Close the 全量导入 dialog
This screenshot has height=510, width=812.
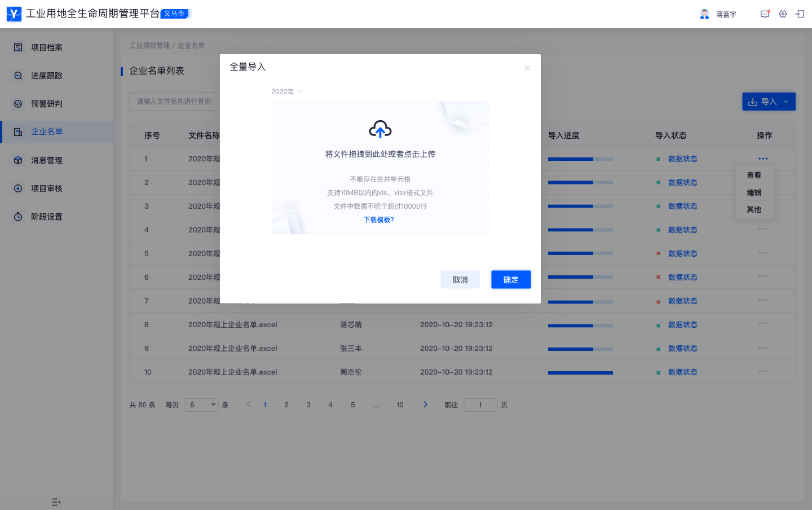pos(527,68)
